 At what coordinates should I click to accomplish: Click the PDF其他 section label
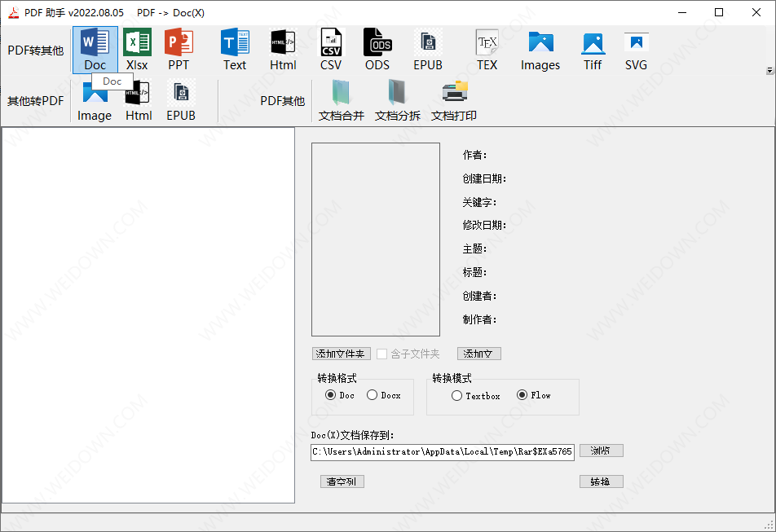[283, 101]
